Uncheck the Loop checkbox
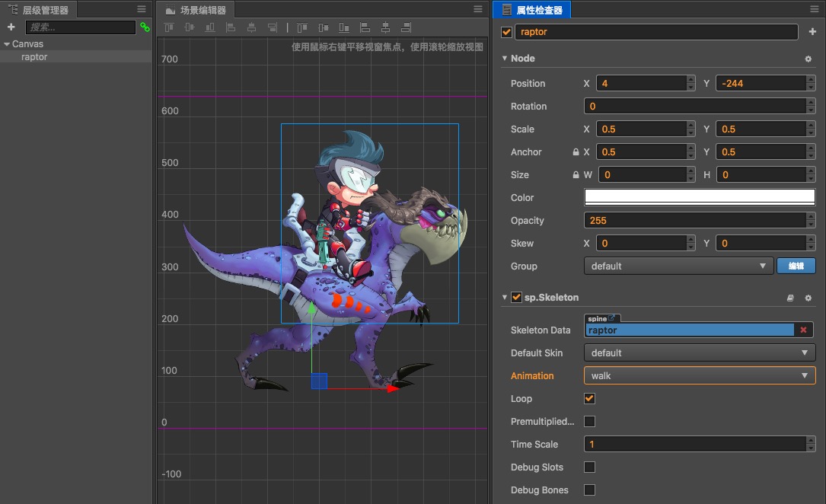 [x=589, y=399]
